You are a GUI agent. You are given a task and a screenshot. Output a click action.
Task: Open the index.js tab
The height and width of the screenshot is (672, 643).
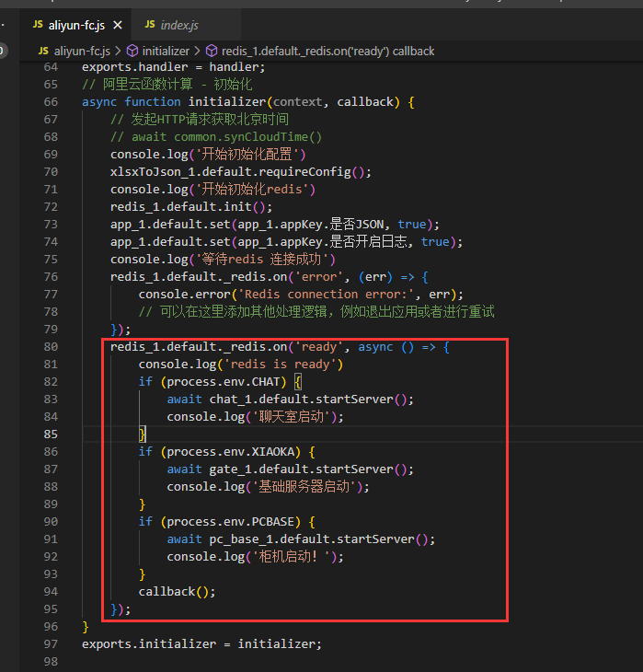(x=179, y=25)
